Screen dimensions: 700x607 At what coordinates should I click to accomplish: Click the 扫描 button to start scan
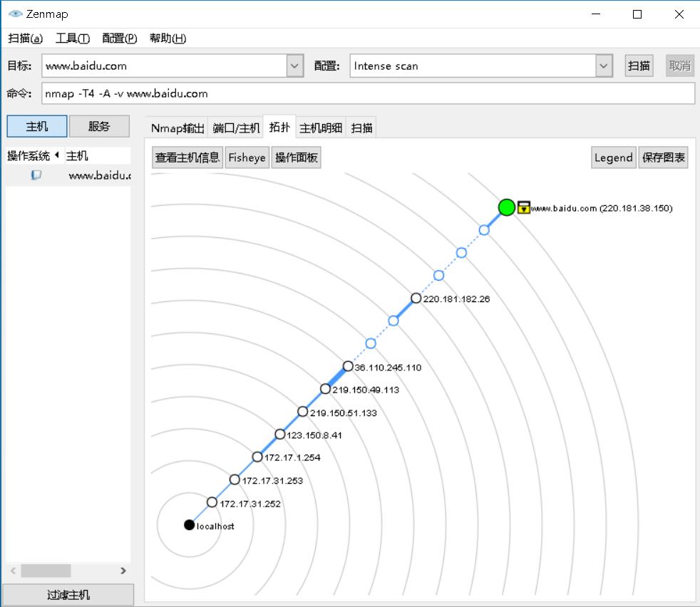639,66
